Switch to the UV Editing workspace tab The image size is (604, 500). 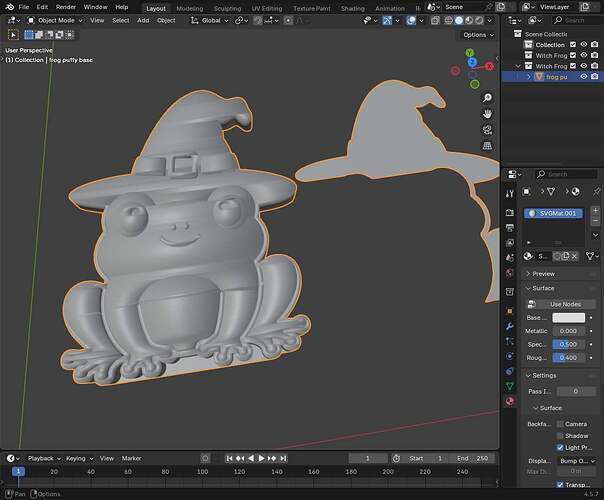click(x=267, y=8)
